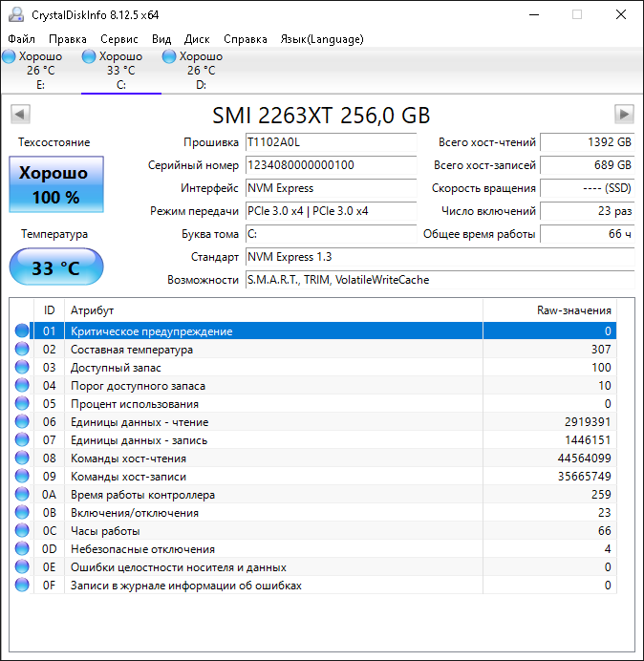Select the Небезопасные отключения row
The height and width of the screenshot is (661, 644).
[x=313, y=548]
